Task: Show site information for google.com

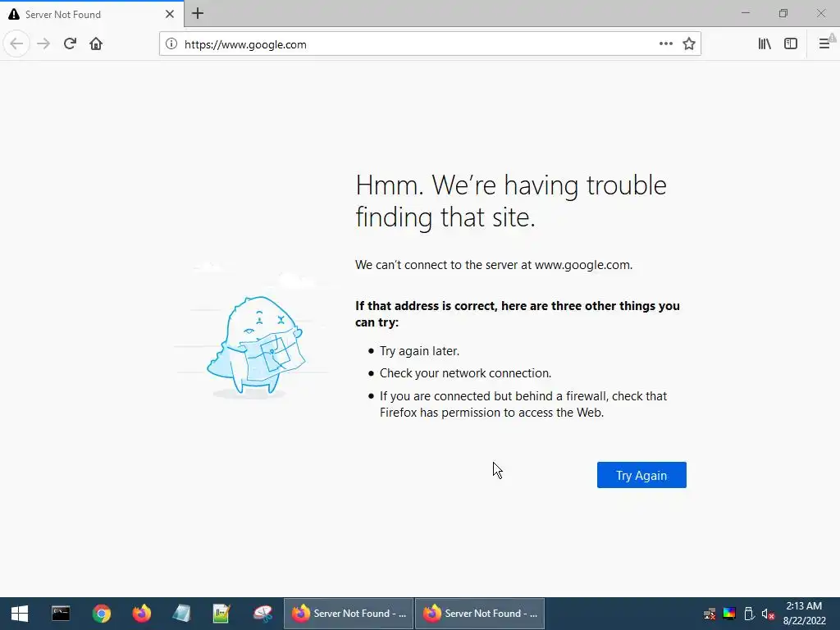Action: click(x=171, y=44)
